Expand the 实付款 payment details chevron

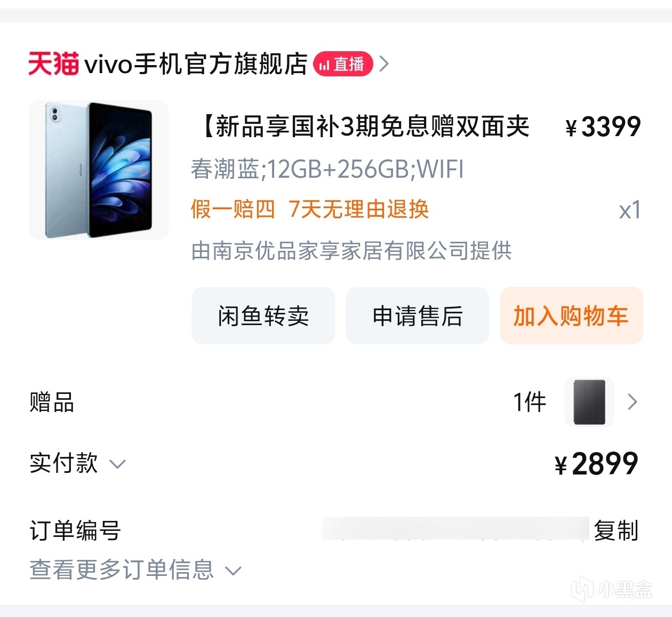117,464
